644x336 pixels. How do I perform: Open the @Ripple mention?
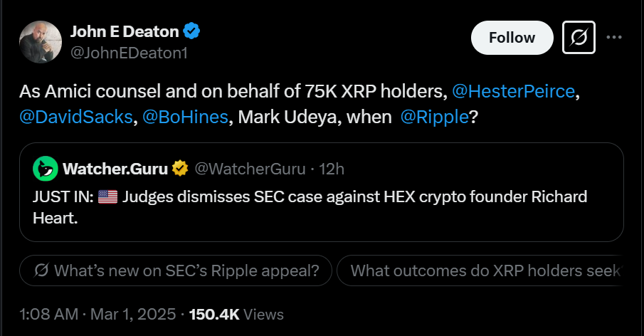434,117
